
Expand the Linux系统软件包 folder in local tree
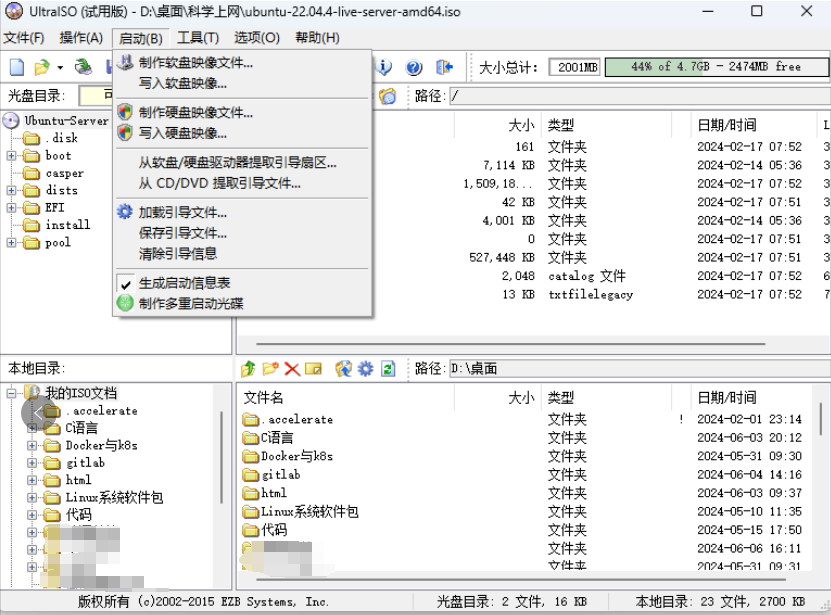tap(32, 498)
